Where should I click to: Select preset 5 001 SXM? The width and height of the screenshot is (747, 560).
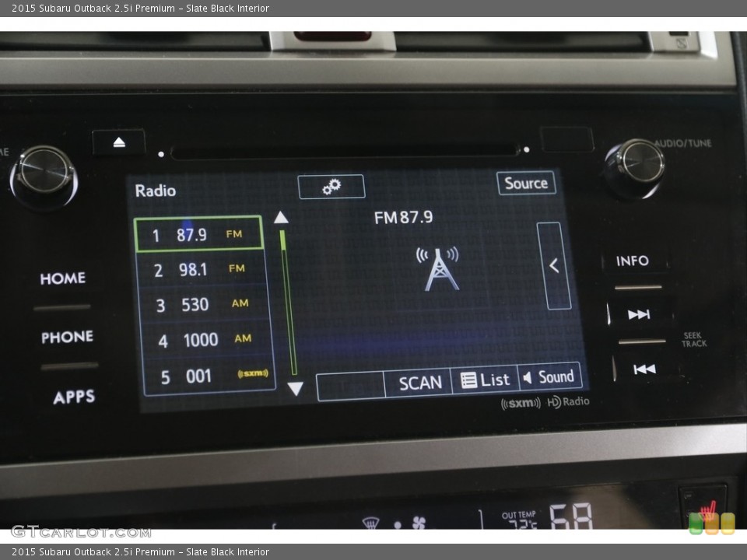(x=209, y=376)
